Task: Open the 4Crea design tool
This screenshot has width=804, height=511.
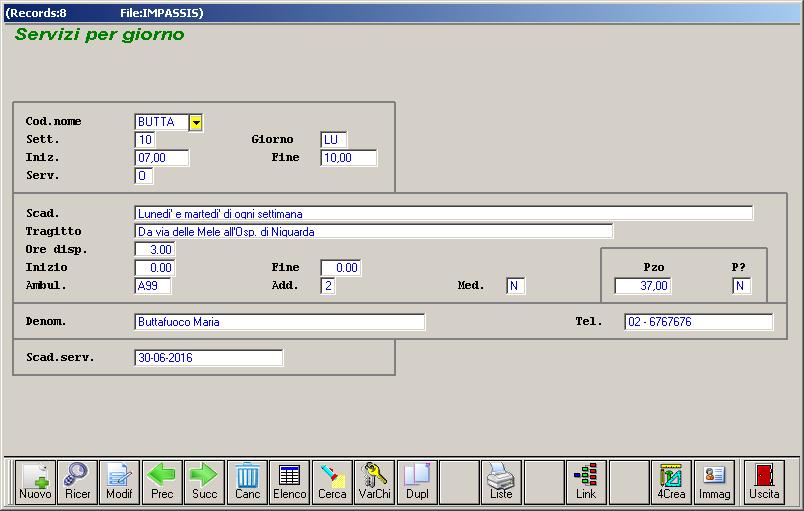Action: pyautogui.click(x=671, y=482)
